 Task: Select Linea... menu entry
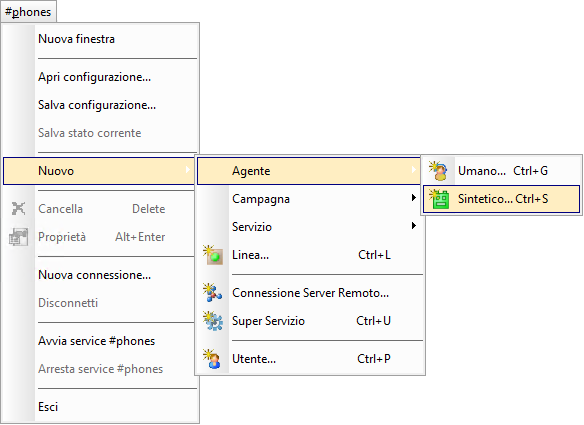(310, 255)
